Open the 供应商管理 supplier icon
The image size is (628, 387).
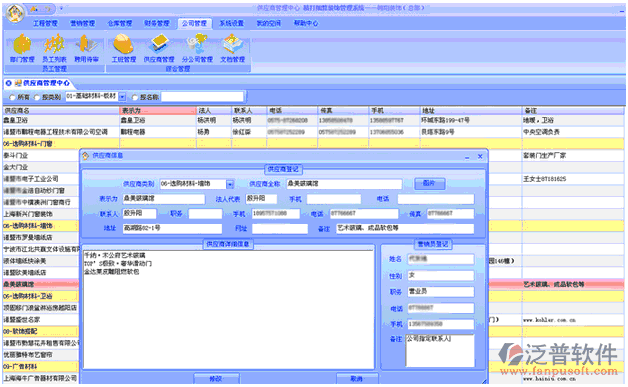click(x=159, y=48)
